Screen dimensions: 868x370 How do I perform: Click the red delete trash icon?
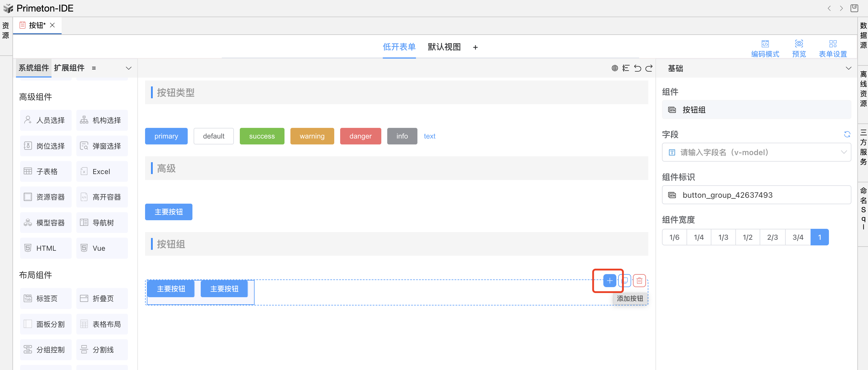[639, 280]
